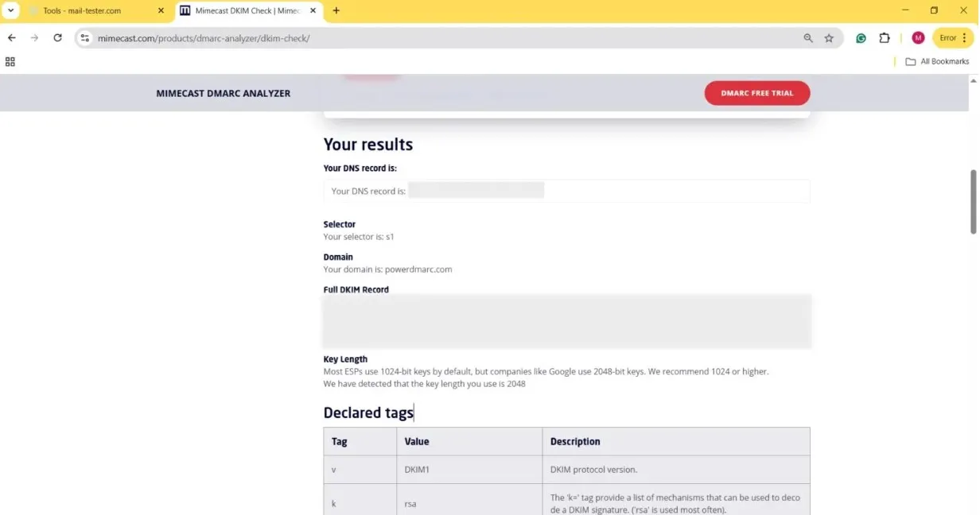The height and width of the screenshot is (515, 980).
Task: Bookmark this page with the star icon
Action: [829, 38]
